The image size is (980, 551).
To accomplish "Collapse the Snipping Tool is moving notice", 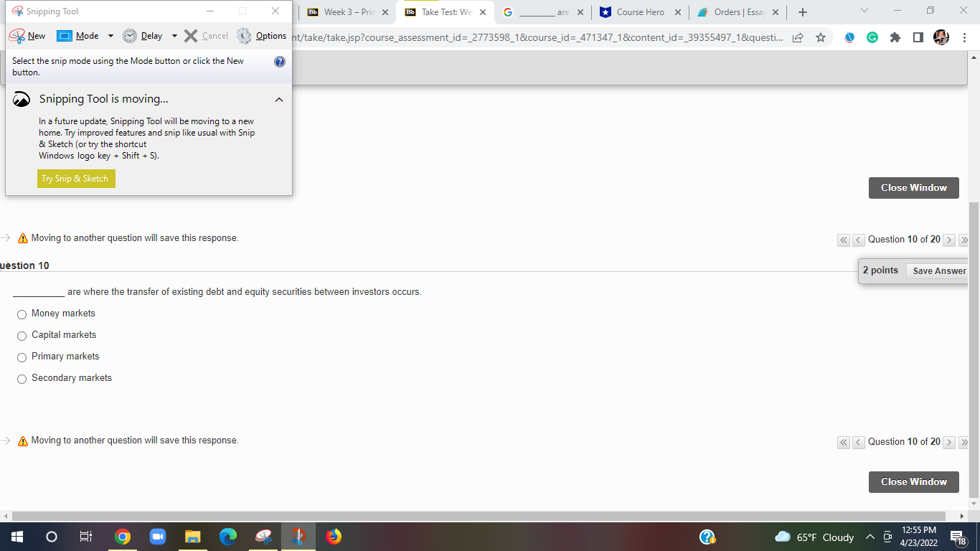I will (279, 99).
